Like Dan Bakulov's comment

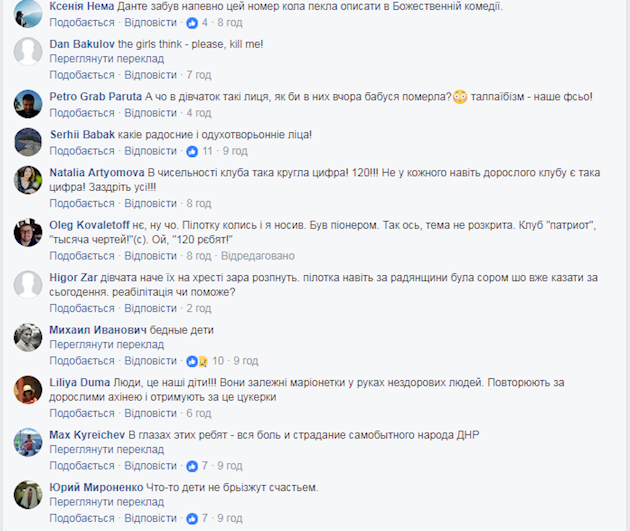point(82,75)
